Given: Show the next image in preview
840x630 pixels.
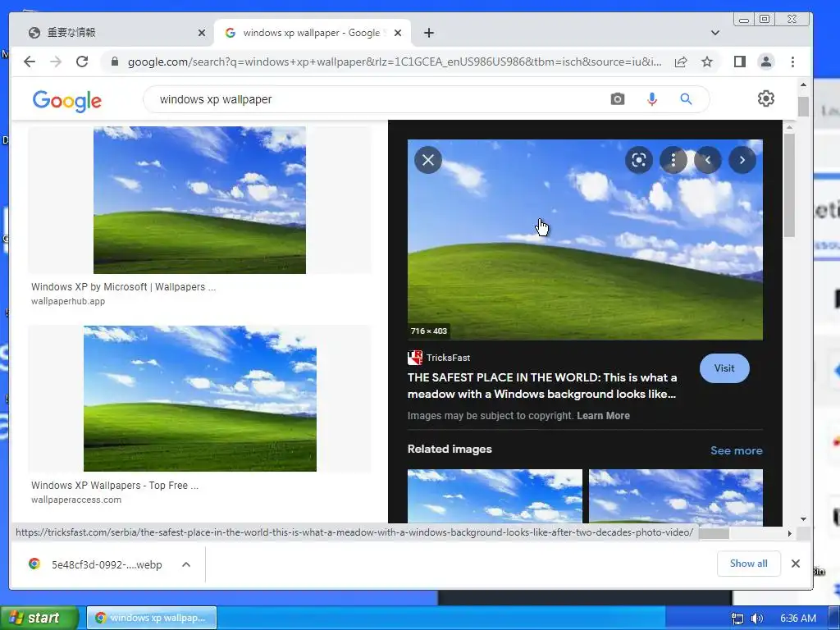Looking at the screenshot, I should coord(742,160).
